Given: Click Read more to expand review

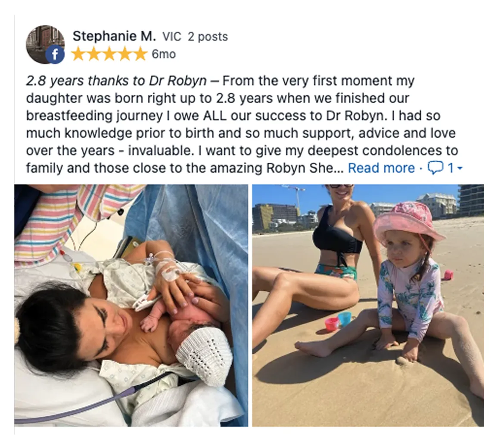Looking at the screenshot, I should 381,168.
